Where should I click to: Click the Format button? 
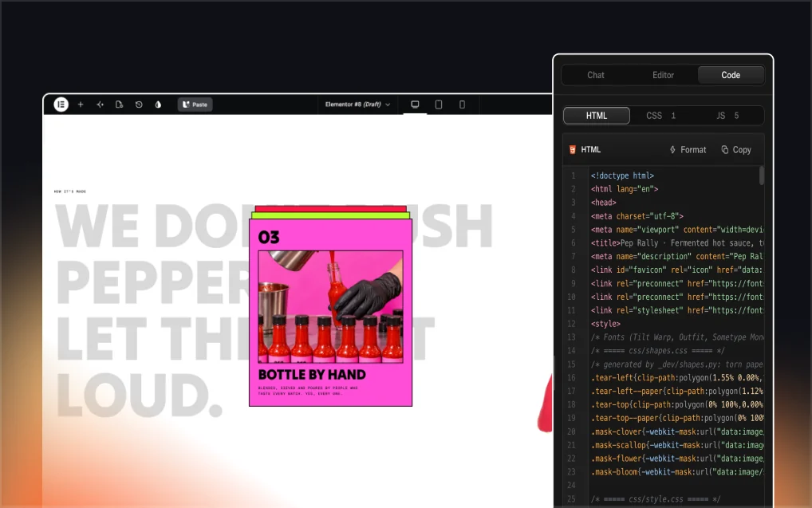point(688,150)
